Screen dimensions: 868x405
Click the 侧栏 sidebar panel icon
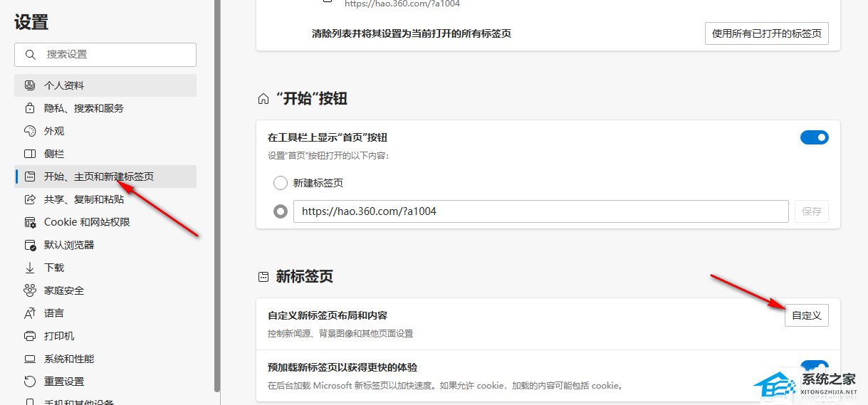click(30, 154)
